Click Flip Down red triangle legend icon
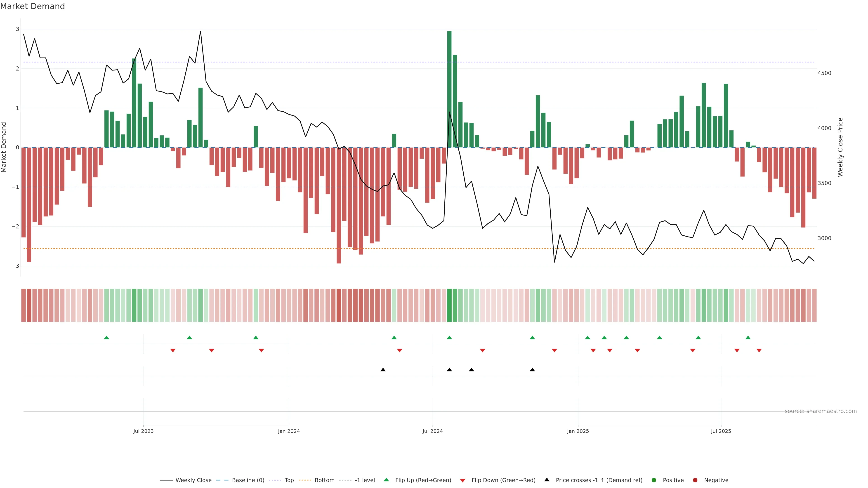This screenshot has height=488, width=868. pos(463,480)
